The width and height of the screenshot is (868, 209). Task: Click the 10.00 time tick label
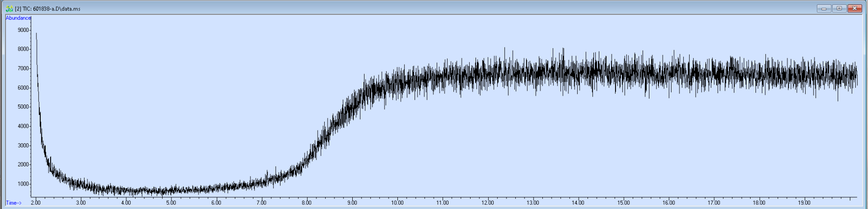pyautogui.click(x=397, y=203)
